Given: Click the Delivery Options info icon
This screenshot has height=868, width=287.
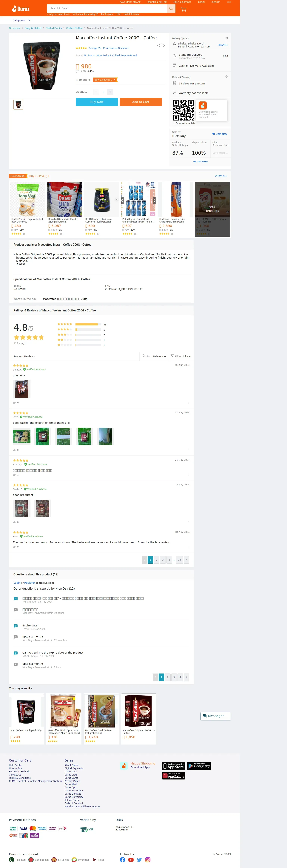Looking at the screenshot, I should point(226,38).
